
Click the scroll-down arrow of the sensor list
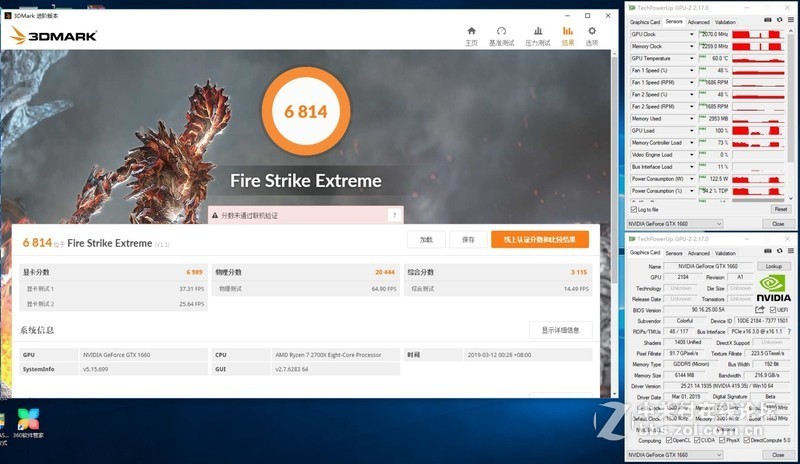[x=791, y=199]
